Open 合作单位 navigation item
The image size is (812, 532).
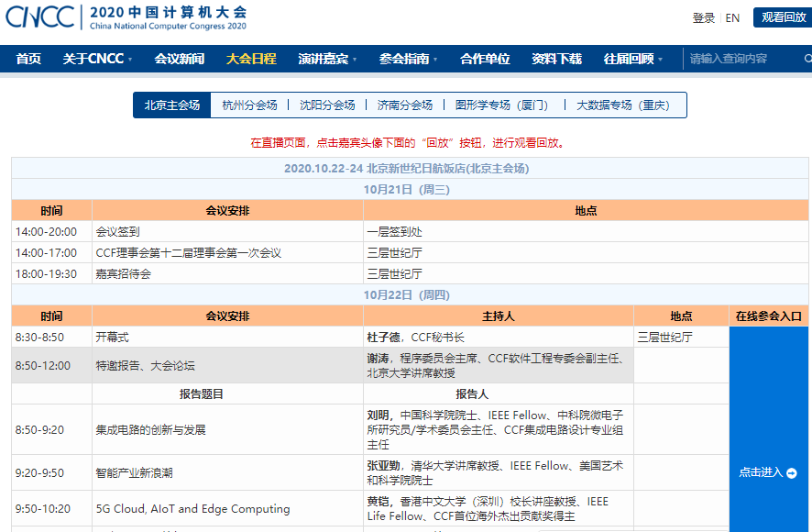click(485, 59)
